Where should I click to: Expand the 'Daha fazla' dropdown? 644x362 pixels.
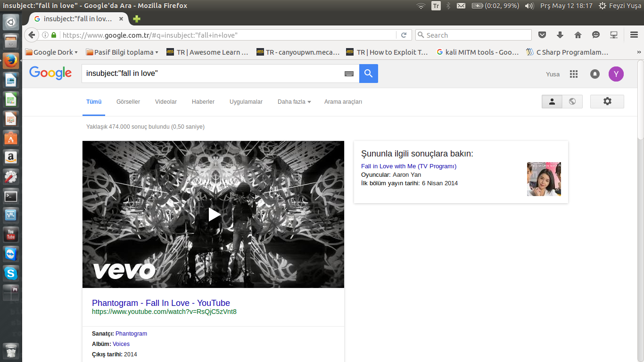click(294, 102)
